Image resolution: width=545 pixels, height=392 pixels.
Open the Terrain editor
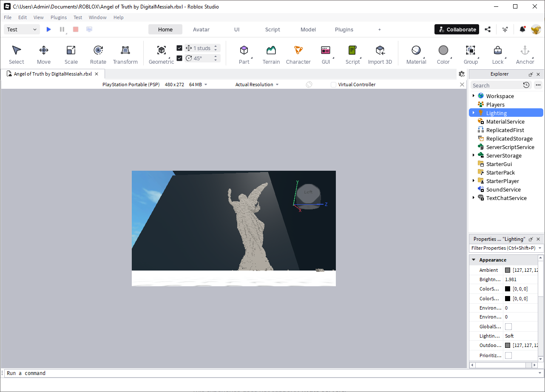click(271, 53)
